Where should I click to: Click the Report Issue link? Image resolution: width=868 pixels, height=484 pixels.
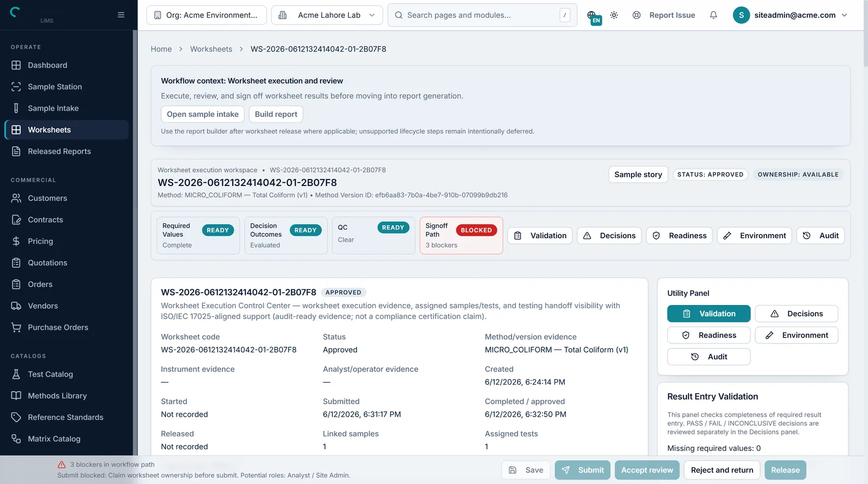[664, 15]
